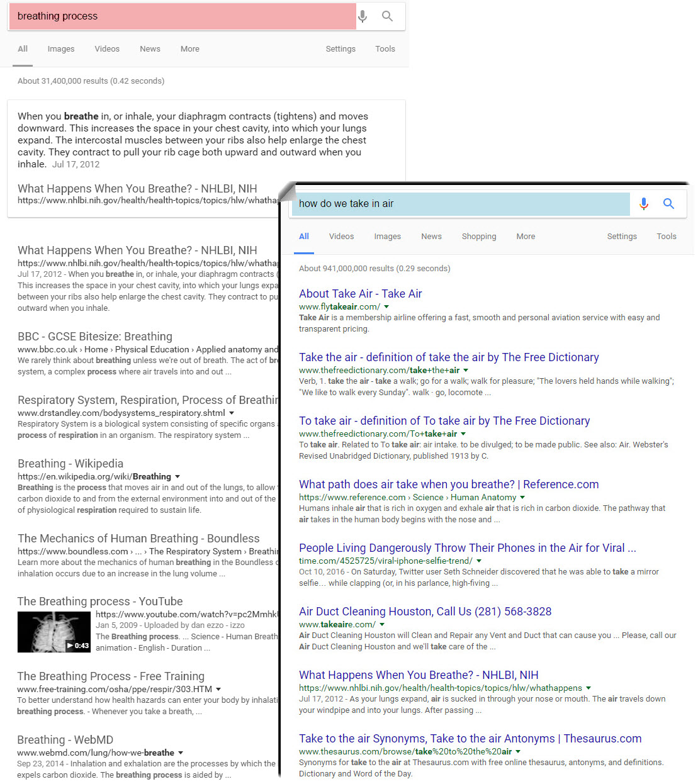This screenshot has height=784, width=698.
Task: Click the 'how do we take in air' search field
Action: pos(460,204)
